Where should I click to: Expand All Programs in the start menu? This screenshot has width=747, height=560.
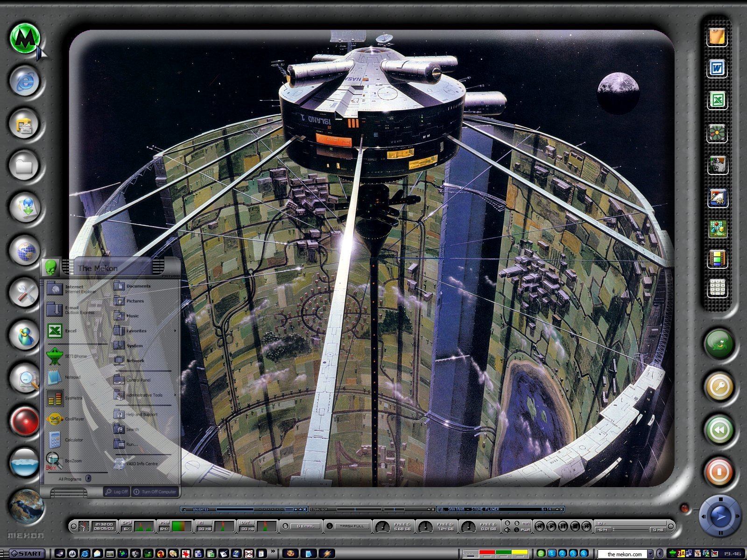pyautogui.click(x=75, y=479)
